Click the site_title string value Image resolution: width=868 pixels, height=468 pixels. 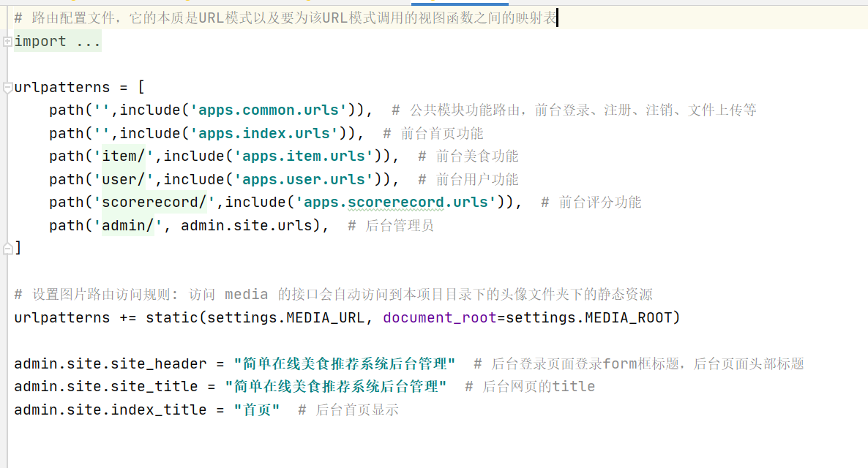pos(335,387)
